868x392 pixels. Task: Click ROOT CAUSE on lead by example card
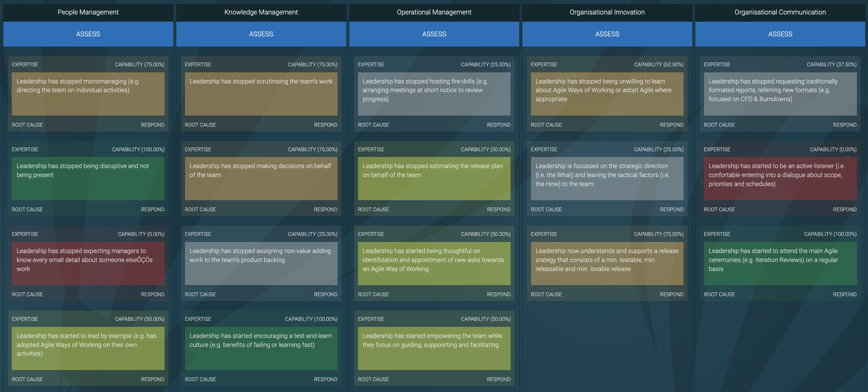[27, 379]
